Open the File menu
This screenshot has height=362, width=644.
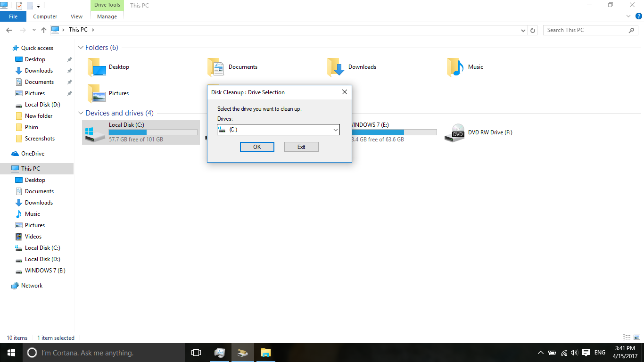point(13,16)
